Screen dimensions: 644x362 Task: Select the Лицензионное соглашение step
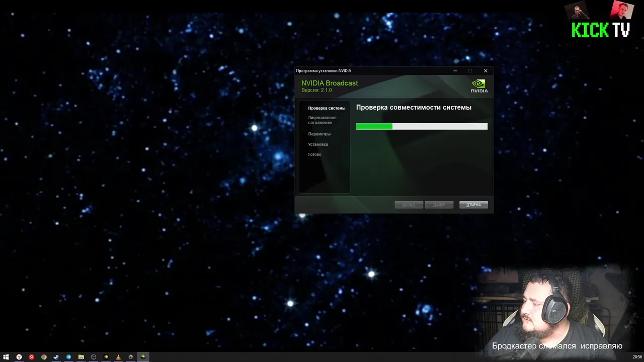click(323, 120)
